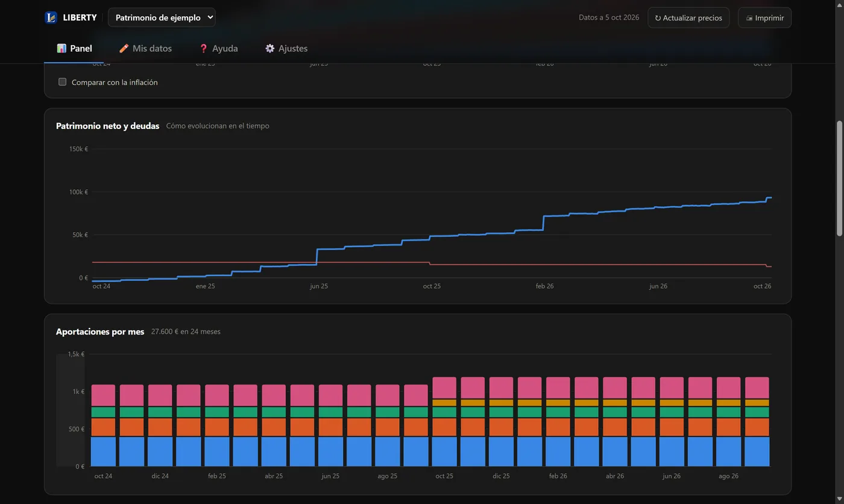Click the question mark Ayuda icon
The width and height of the screenshot is (844, 504).
203,48
